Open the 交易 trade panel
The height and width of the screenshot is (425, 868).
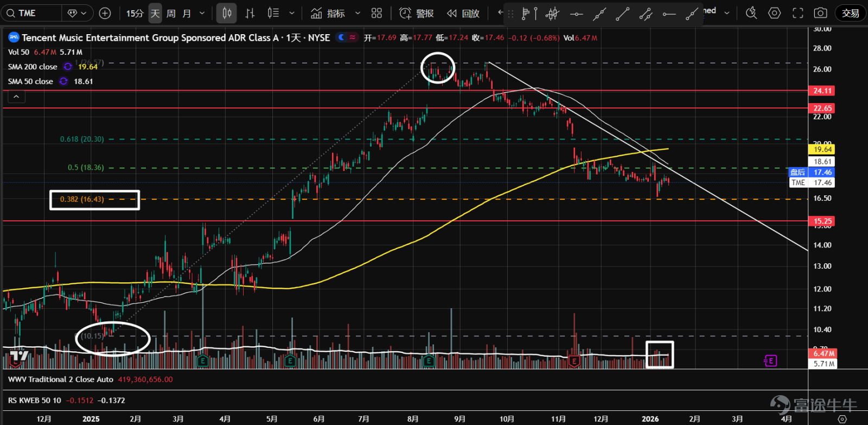pyautogui.click(x=851, y=13)
